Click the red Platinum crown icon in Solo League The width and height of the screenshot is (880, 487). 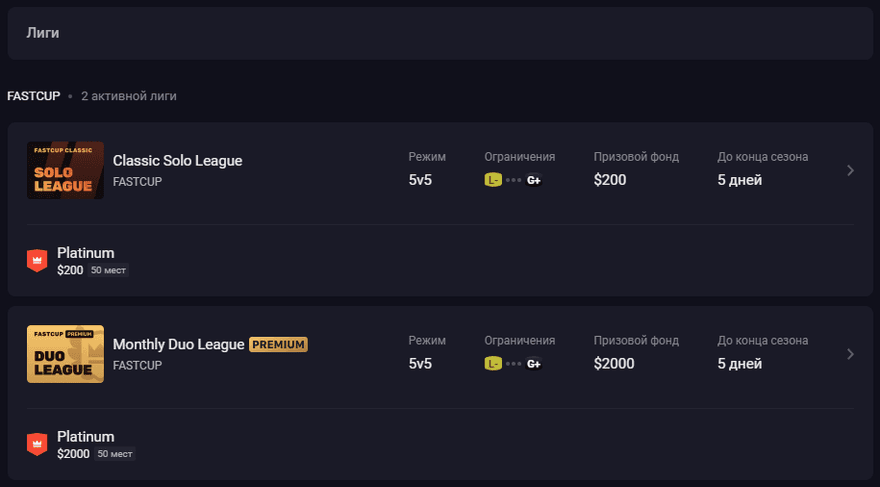[37, 261]
